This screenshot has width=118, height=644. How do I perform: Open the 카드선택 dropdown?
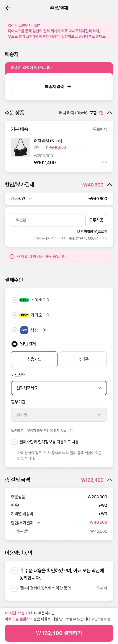tap(59, 388)
